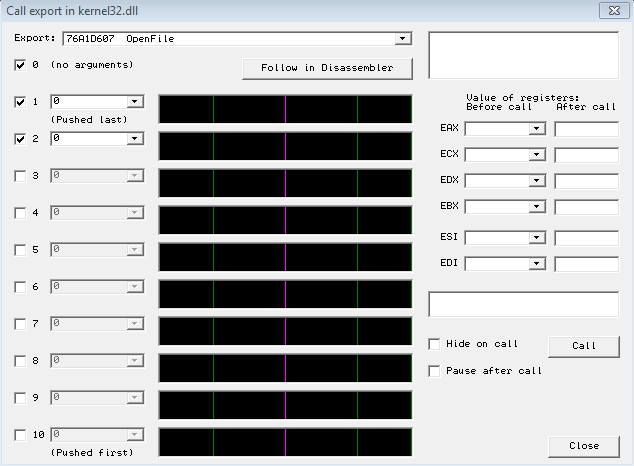Click the 'Value of registers:' heading

(x=522, y=98)
